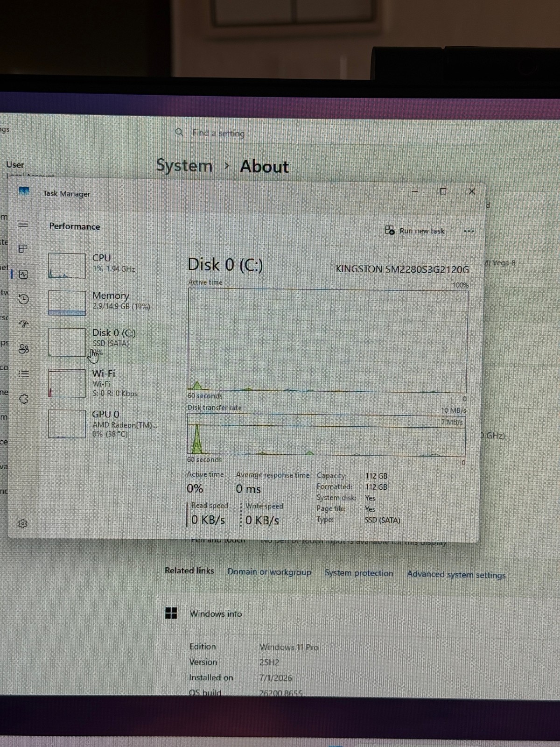Open Advanced system settings link
This screenshot has width=560, height=747.
[456, 575]
